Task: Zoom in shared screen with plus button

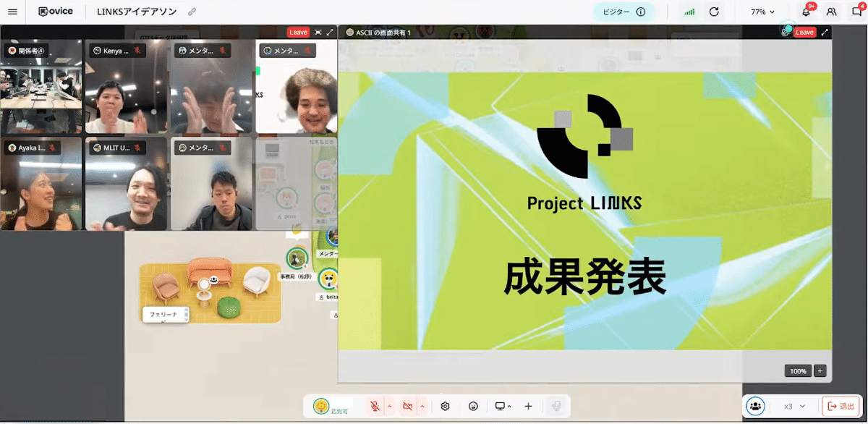Action: pos(820,370)
